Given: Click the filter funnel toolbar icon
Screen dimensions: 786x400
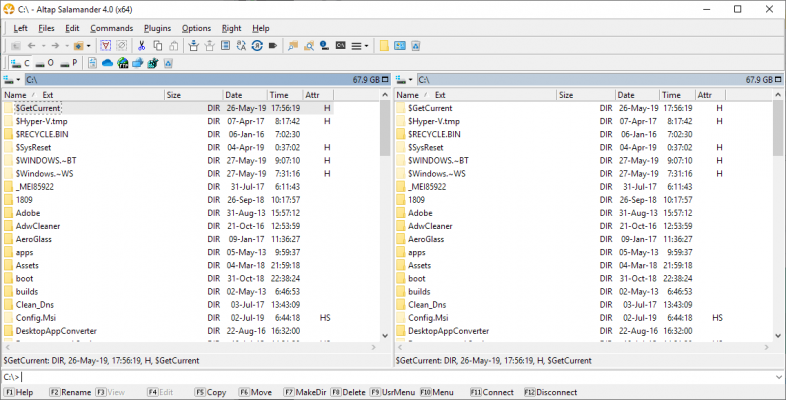Looking at the screenshot, I should coord(106,46).
